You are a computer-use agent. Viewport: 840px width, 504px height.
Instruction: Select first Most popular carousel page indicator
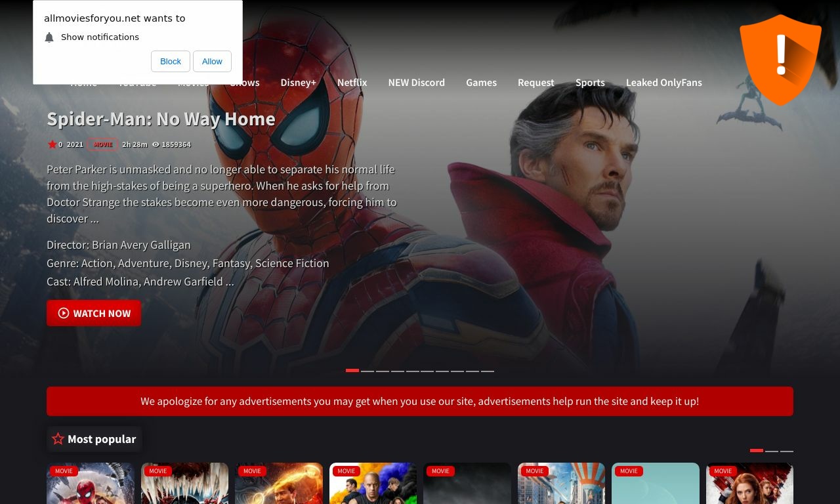click(757, 451)
